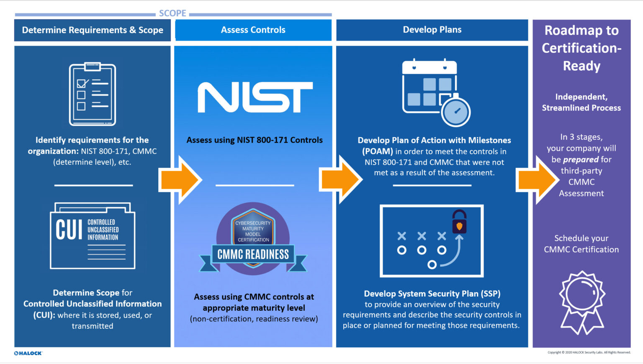The width and height of the screenshot is (643, 364).
Task: Click the CUI folder icon
Action: click(x=93, y=236)
